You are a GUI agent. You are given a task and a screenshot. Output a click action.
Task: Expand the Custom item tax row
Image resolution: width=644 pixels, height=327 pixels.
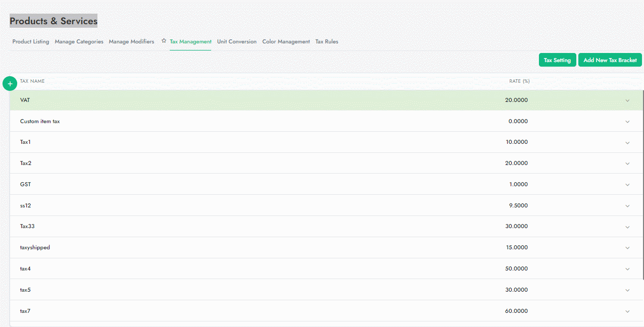[627, 122]
